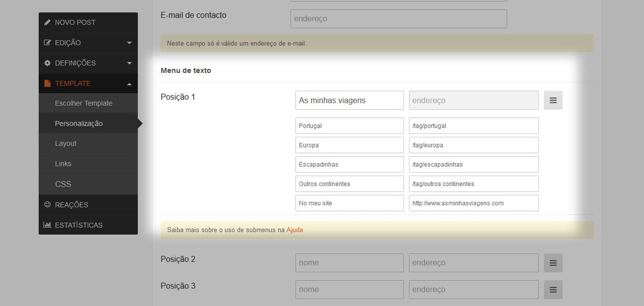Click the Posição 1 greyed endereço field

(x=474, y=100)
